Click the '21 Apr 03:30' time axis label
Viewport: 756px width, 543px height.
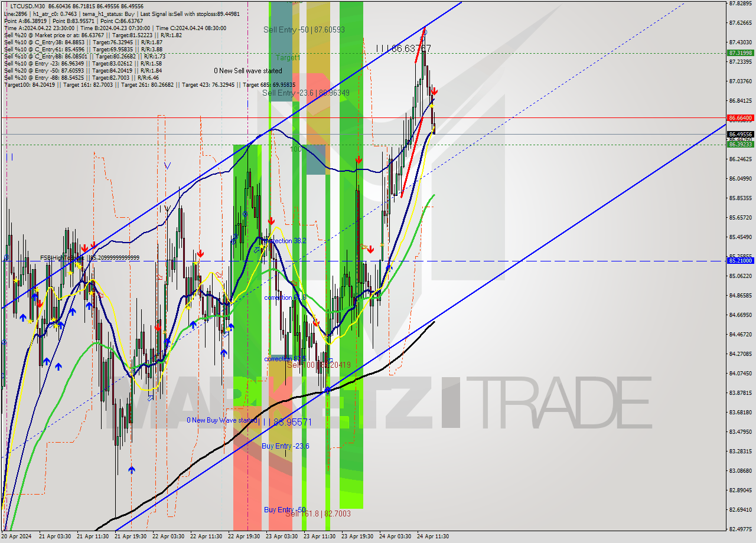[x=55, y=537]
